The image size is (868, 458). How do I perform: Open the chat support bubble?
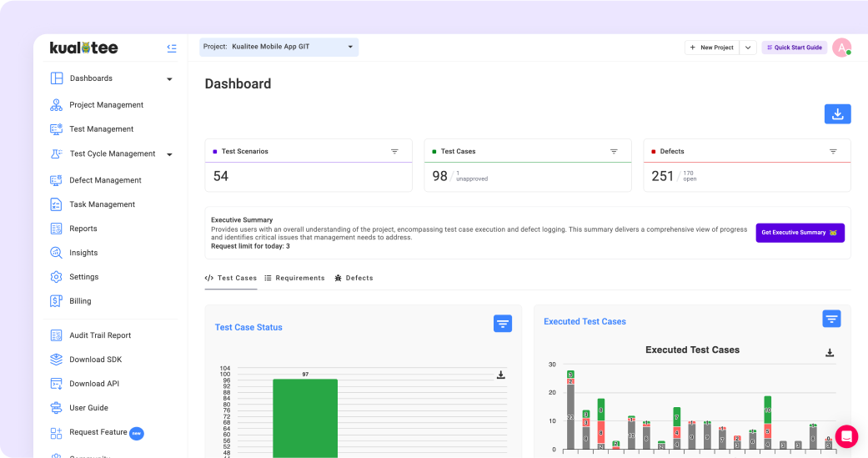click(846, 436)
